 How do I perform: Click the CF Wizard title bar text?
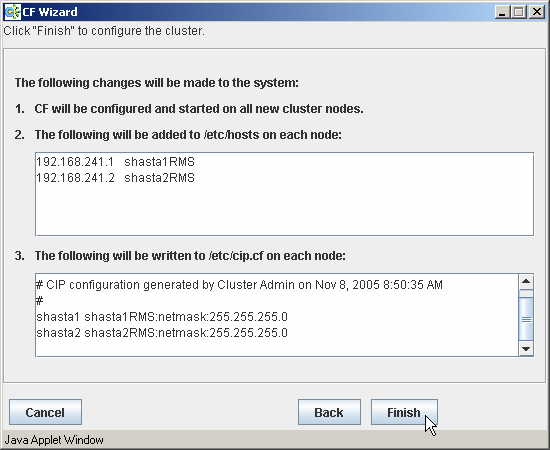[50, 12]
